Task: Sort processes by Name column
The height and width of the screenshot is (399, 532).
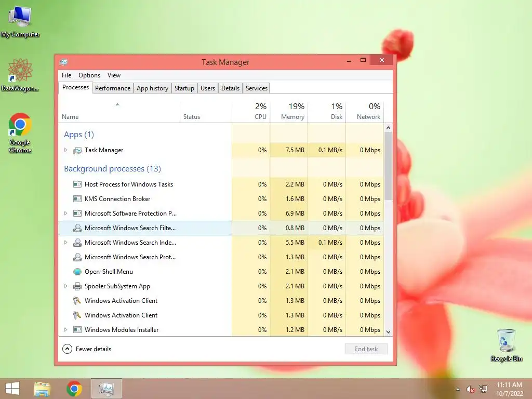Action: (119, 112)
